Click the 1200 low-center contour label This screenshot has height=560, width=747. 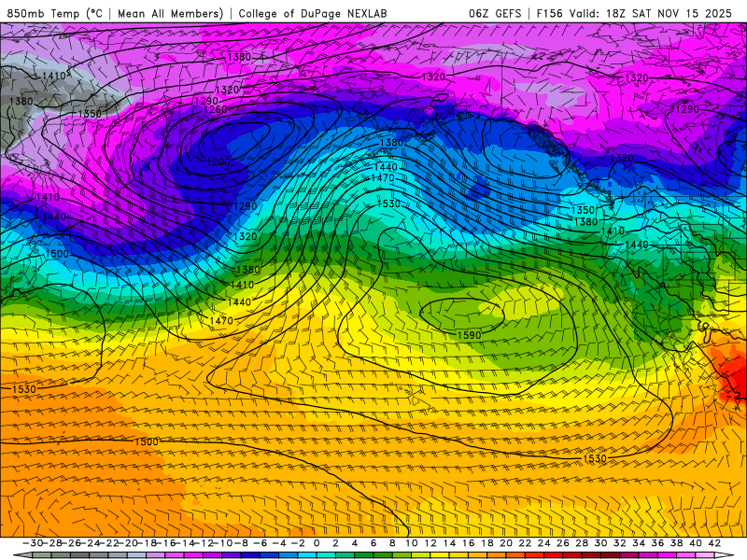coord(218,161)
